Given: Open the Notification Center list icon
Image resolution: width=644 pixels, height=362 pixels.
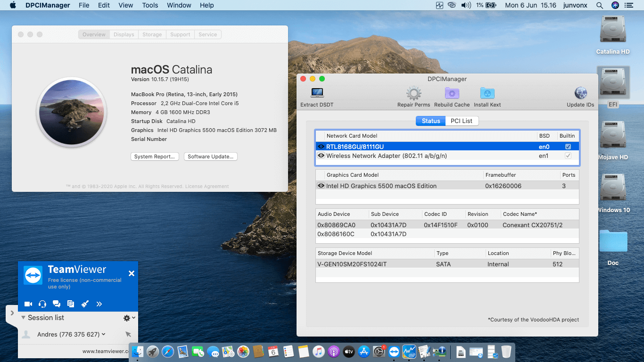Looking at the screenshot, I should click(629, 5).
